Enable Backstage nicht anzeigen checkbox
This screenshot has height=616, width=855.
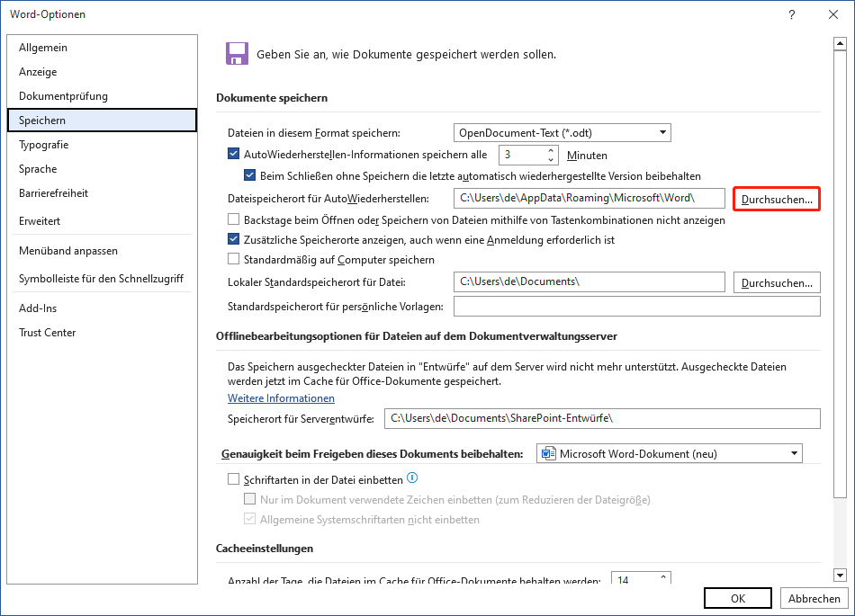click(233, 219)
